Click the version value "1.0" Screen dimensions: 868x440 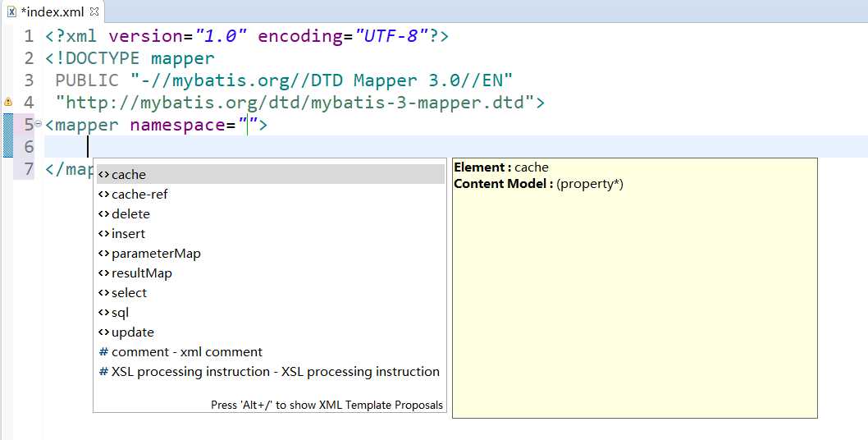coord(221,36)
